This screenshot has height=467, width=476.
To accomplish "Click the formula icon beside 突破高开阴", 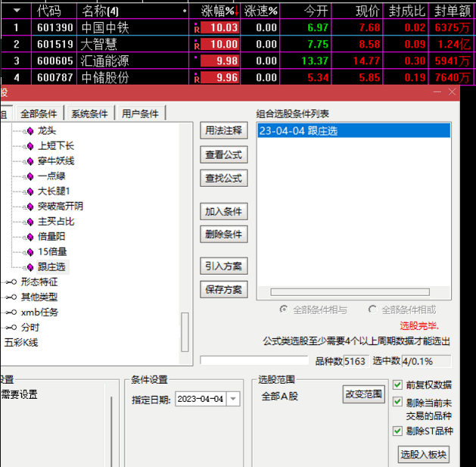I will (30, 207).
